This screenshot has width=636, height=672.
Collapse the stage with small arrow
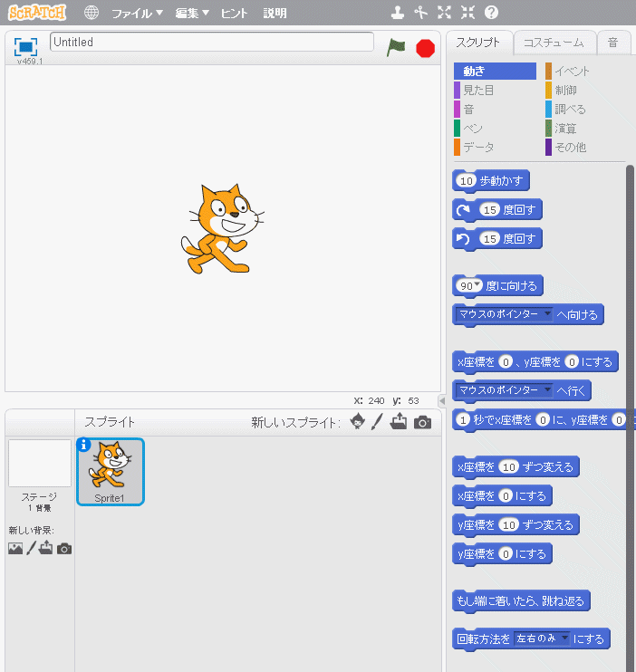click(x=442, y=400)
